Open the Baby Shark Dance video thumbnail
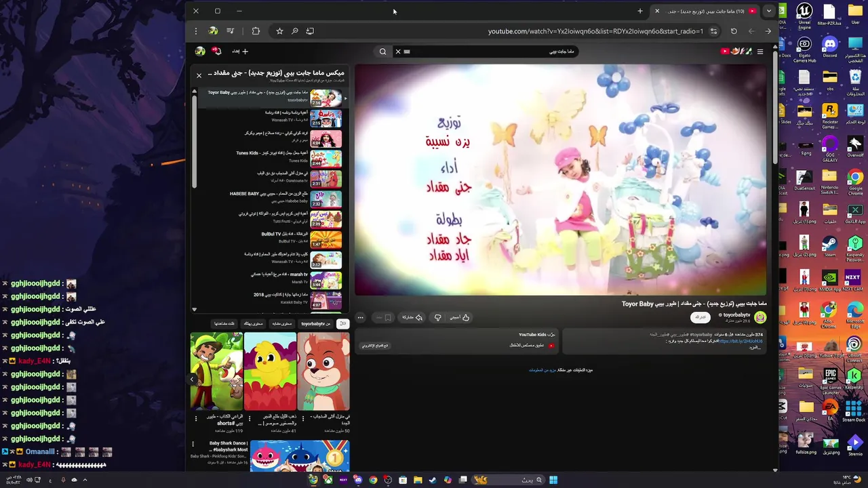This screenshot has width=868, height=488. pos(300,456)
